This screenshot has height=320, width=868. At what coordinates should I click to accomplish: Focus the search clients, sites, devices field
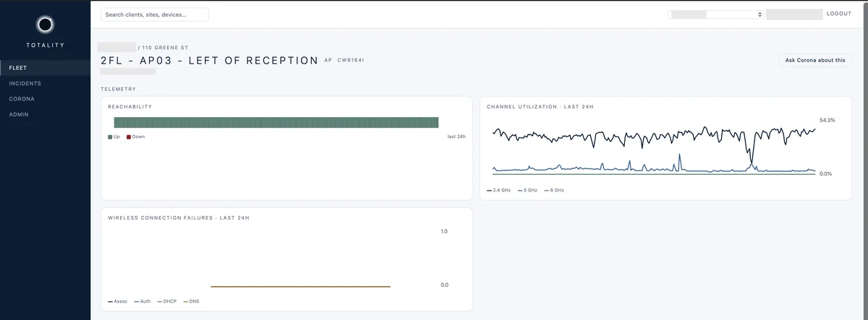pos(155,14)
